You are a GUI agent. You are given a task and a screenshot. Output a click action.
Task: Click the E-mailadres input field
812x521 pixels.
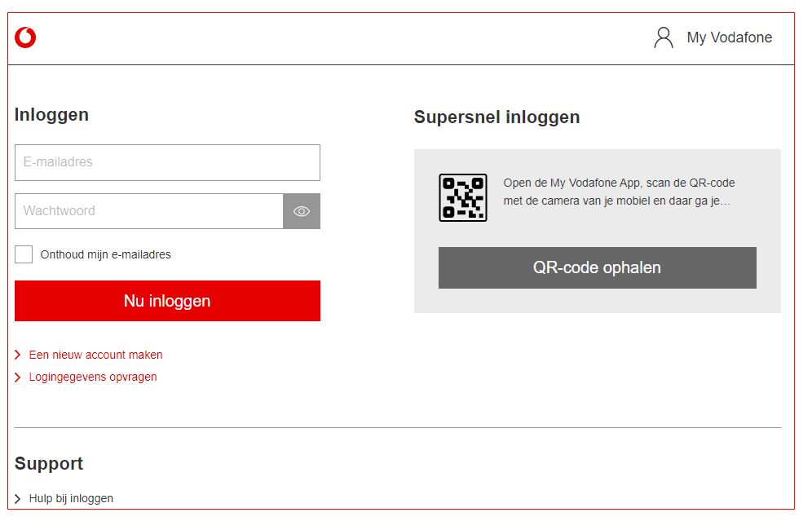pos(167,162)
